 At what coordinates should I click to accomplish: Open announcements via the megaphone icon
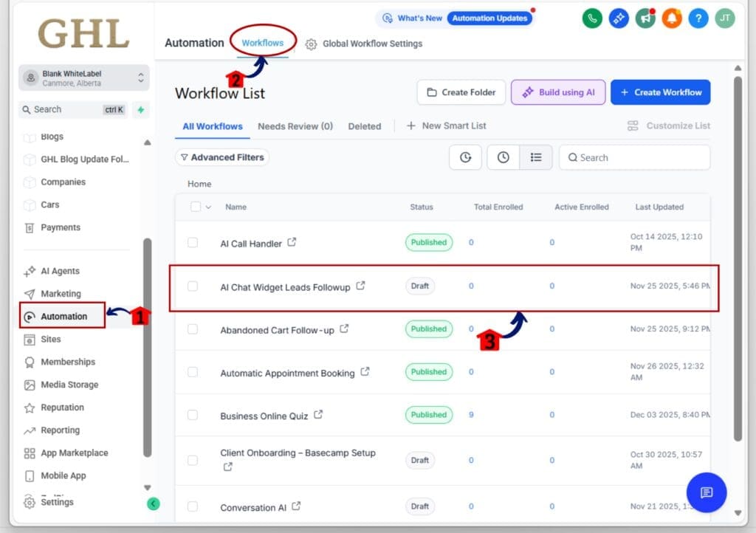(x=645, y=18)
